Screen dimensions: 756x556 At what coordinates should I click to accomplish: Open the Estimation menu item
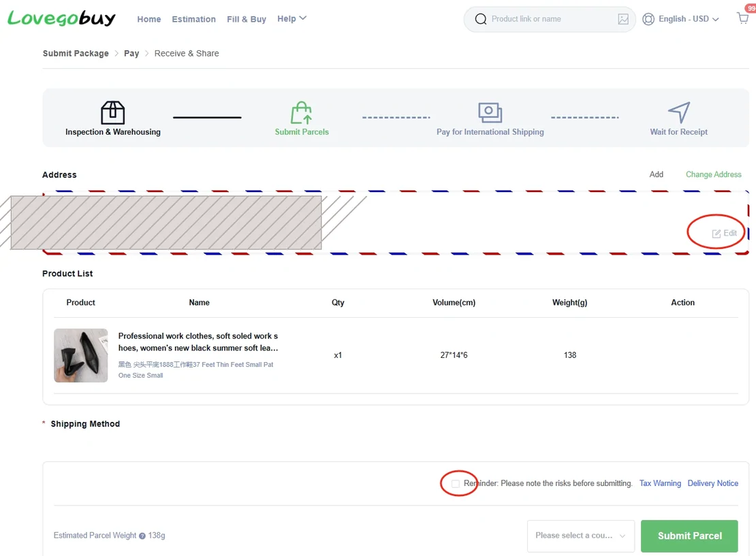(194, 19)
